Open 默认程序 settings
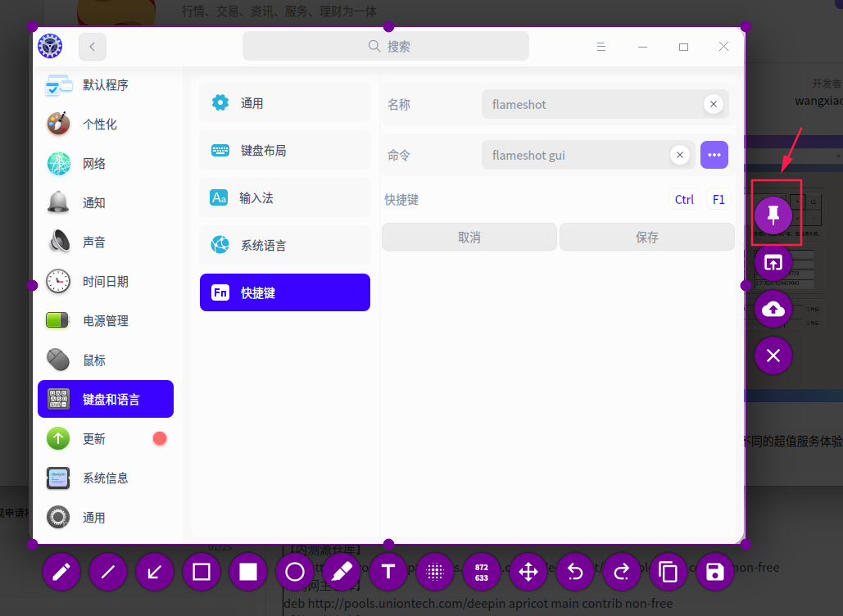The image size is (843, 616). [x=106, y=85]
